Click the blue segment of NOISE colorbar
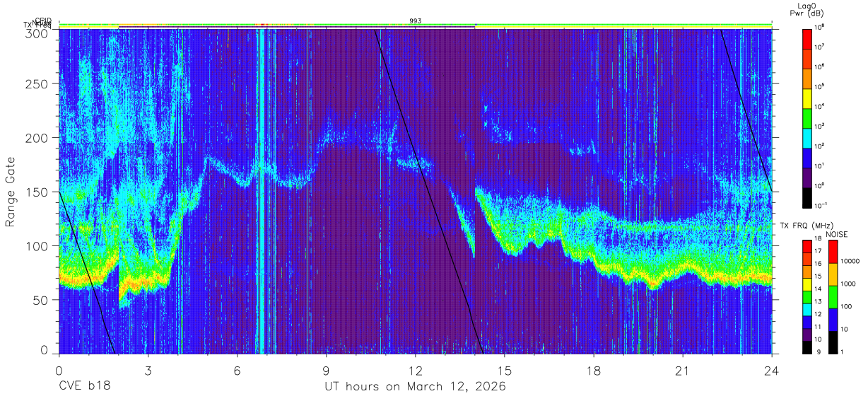Screen dimensions: 868x401 (x=834, y=319)
